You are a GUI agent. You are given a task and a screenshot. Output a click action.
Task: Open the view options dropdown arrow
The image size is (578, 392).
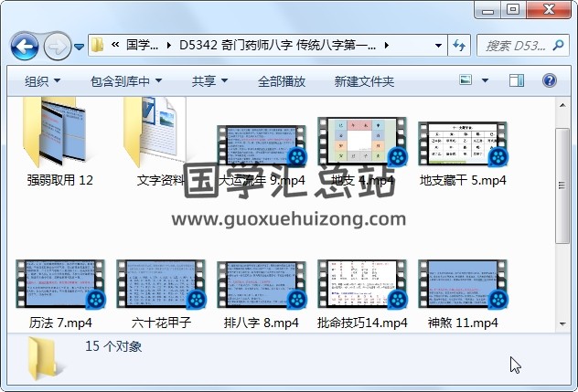coord(485,80)
